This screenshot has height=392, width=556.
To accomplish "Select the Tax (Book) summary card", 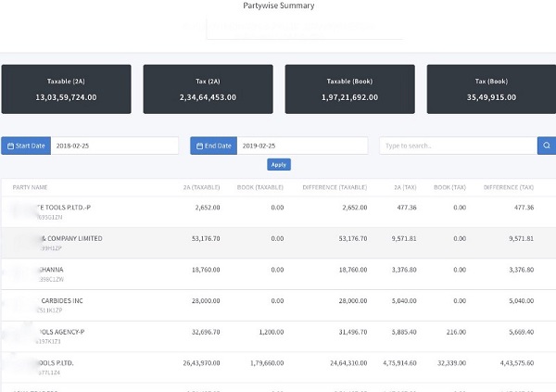I will click(491, 89).
